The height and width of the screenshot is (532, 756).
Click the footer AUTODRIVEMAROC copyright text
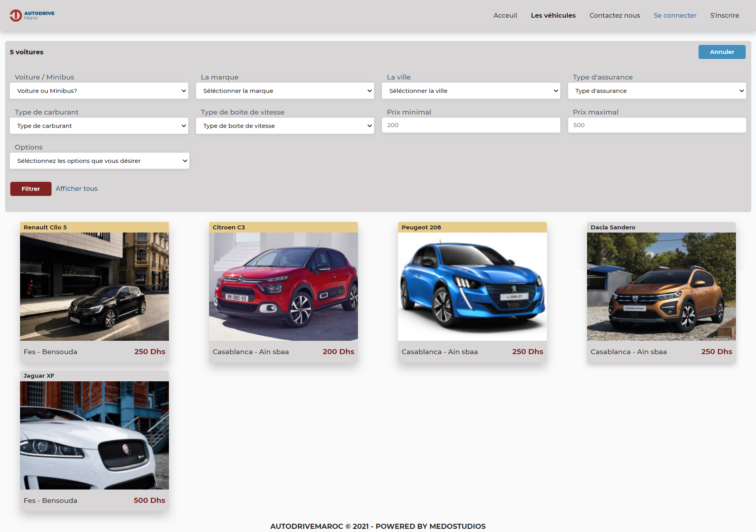coord(378,526)
